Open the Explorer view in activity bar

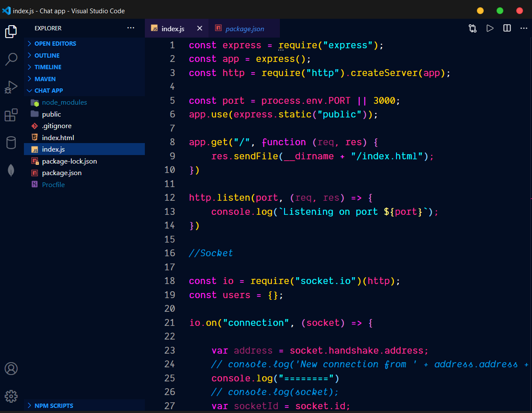(x=11, y=32)
